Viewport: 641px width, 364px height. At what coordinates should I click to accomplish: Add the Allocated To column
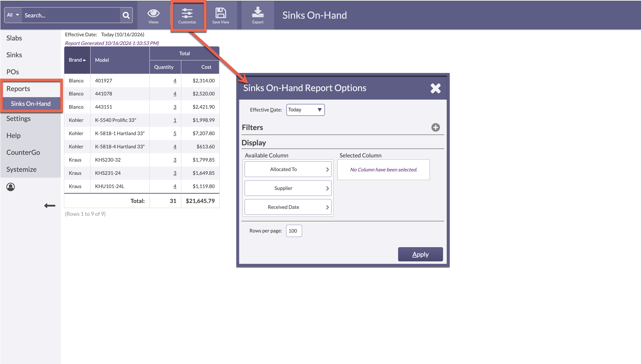pos(288,169)
